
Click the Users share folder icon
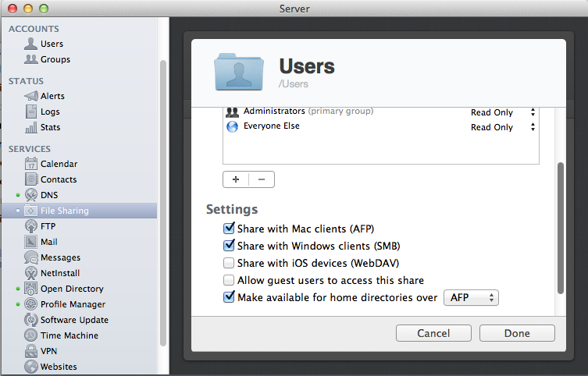click(x=239, y=72)
